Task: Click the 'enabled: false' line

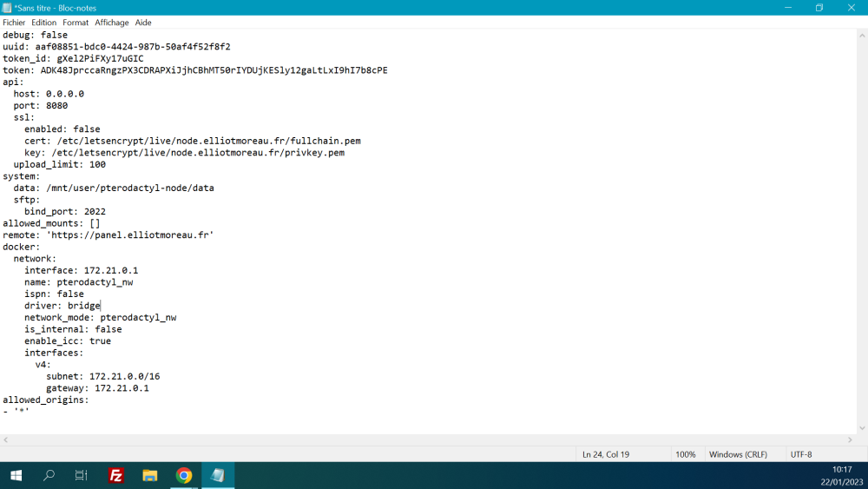Action: pos(62,129)
